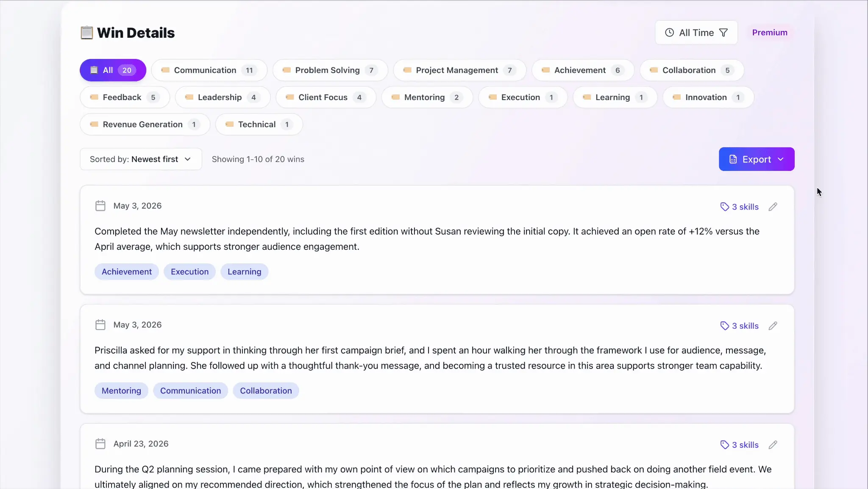The image size is (868, 489).
Task: Click the newsletter win description text
Action: [x=427, y=239]
